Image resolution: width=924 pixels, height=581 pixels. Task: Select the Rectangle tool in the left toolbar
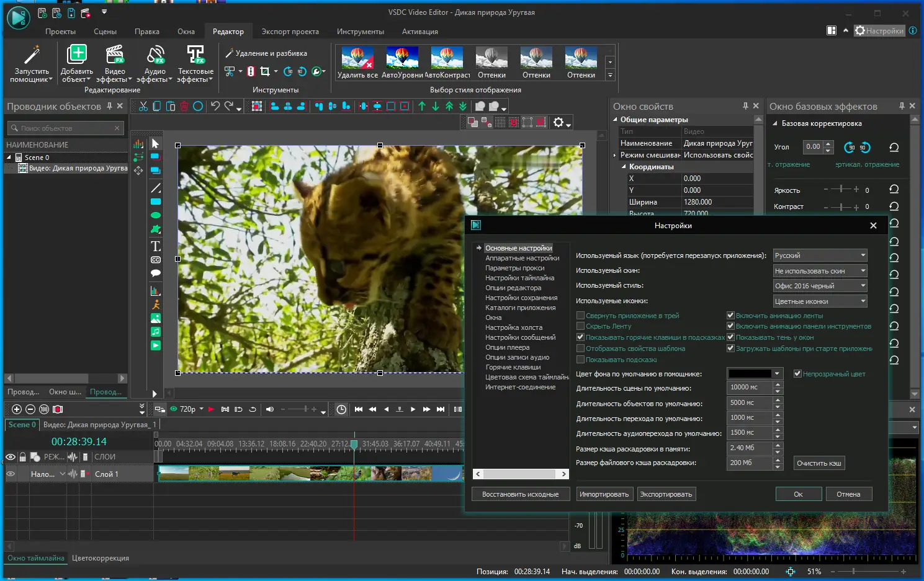155,201
